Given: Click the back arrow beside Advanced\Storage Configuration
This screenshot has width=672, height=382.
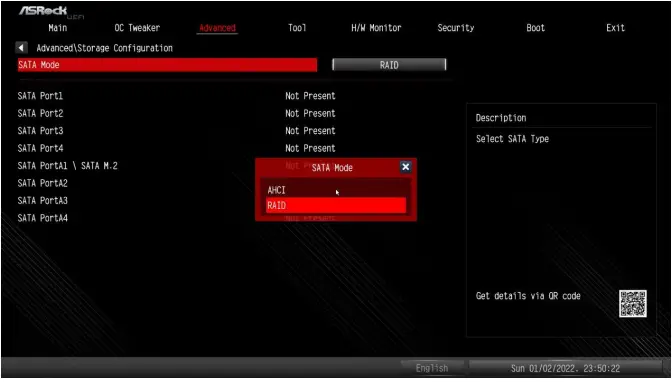Looking at the screenshot, I should tap(21, 48).
